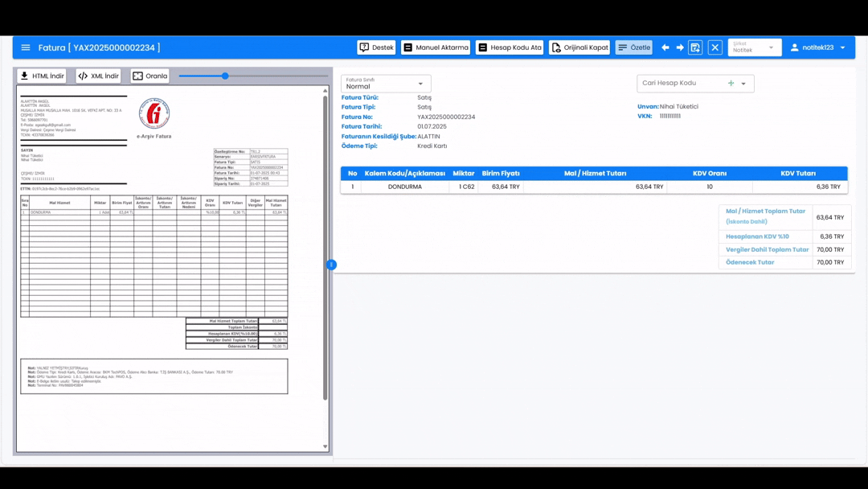Click the save invoice icon in header

[696, 47]
